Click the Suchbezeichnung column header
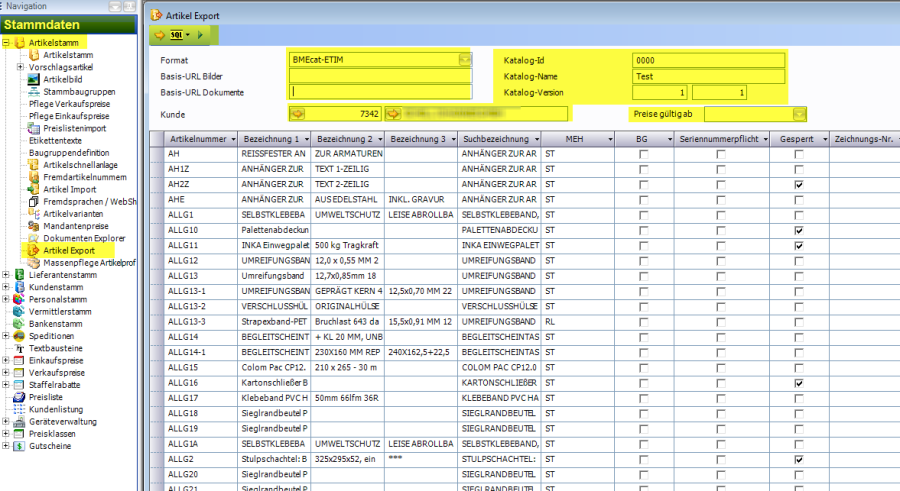The height and width of the screenshot is (491, 900). click(493, 139)
